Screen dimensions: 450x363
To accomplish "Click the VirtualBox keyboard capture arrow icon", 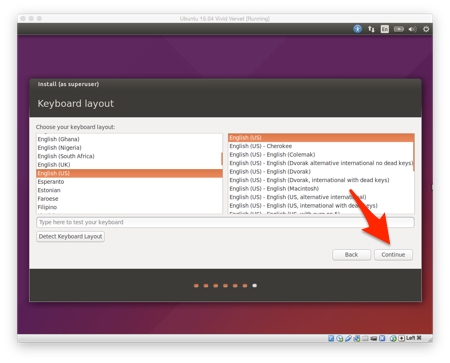I will tap(402, 338).
